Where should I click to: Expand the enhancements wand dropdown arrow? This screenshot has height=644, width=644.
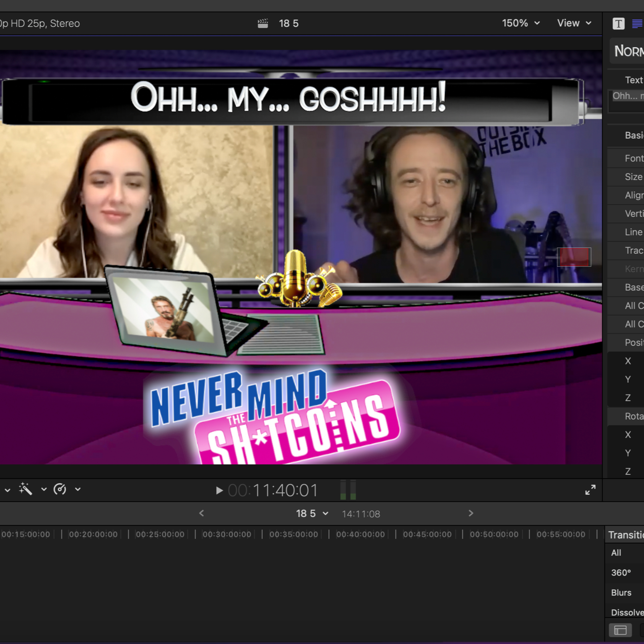pyautogui.click(x=44, y=489)
